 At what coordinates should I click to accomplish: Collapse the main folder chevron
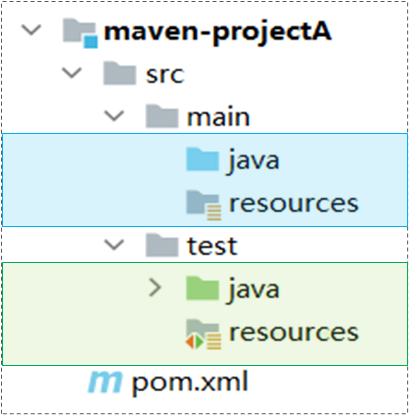[114, 116]
